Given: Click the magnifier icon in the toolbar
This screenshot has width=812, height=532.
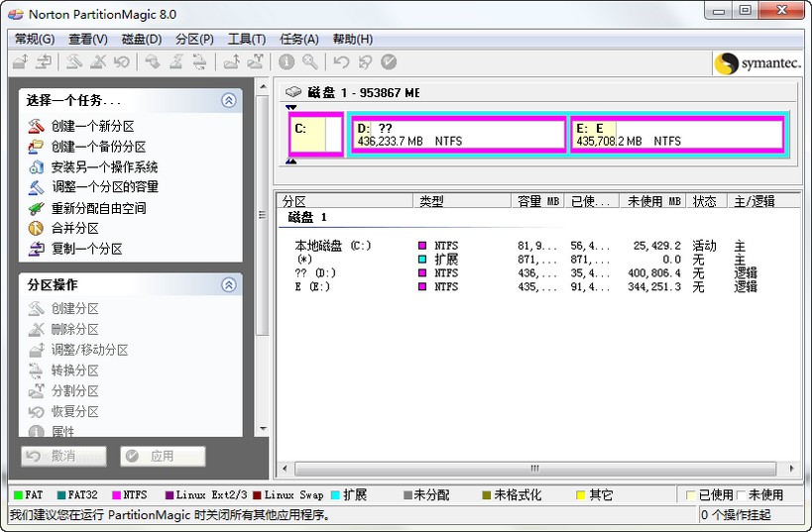Looking at the screenshot, I should coord(310,62).
